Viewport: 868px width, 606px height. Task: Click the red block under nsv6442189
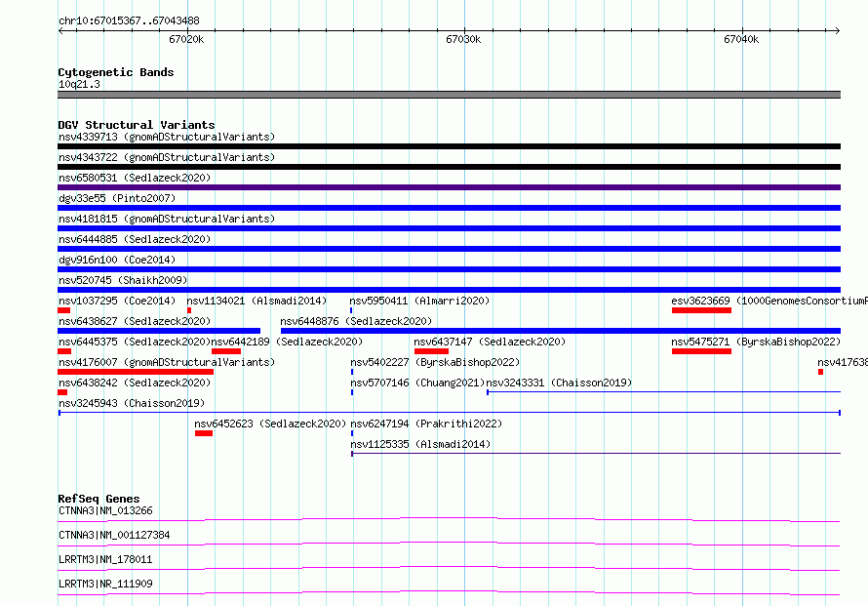(226, 351)
